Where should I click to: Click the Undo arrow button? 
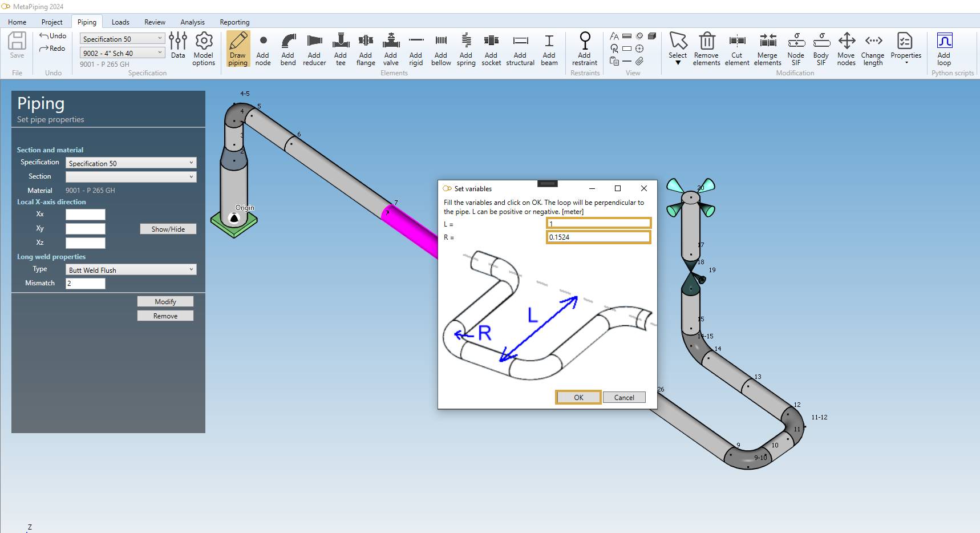52,35
